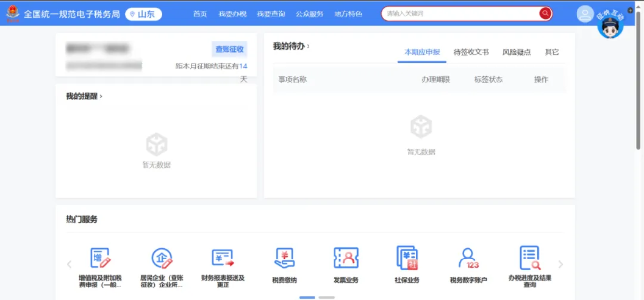Click the 全国统一规范电子税务局 title

(x=72, y=14)
